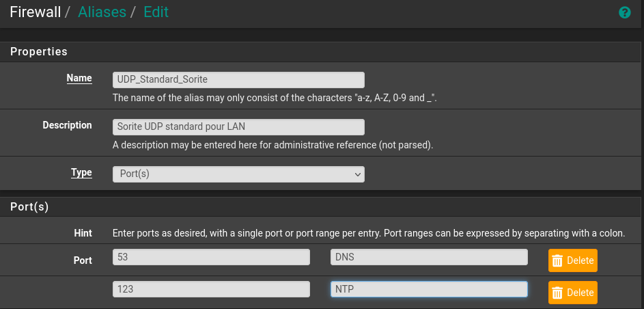Click the underlined Type label
Viewport: 644px width, 309px height.
81,172
